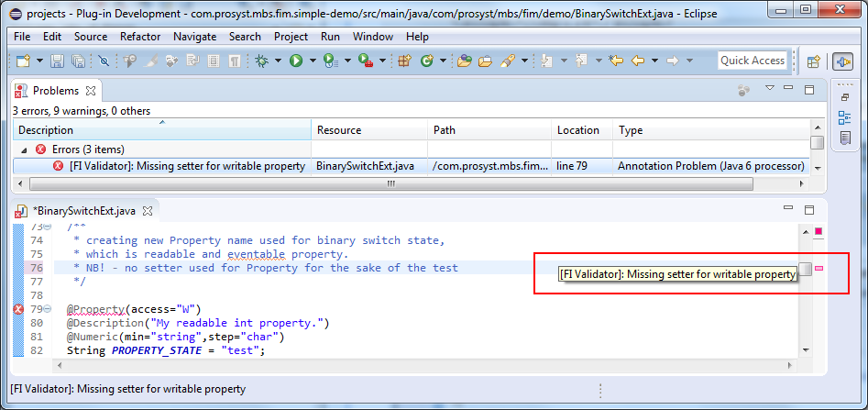The width and height of the screenshot is (868, 410).
Task: Toggle code folding at line 79
Action: click(47, 309)
